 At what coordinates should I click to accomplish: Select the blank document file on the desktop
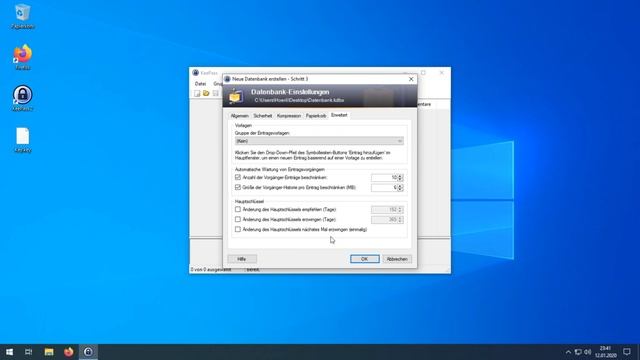(x=22, y=140)
